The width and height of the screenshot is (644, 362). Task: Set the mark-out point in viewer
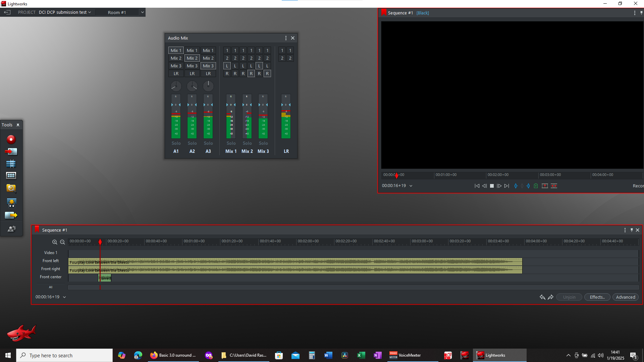coord(528,186)
